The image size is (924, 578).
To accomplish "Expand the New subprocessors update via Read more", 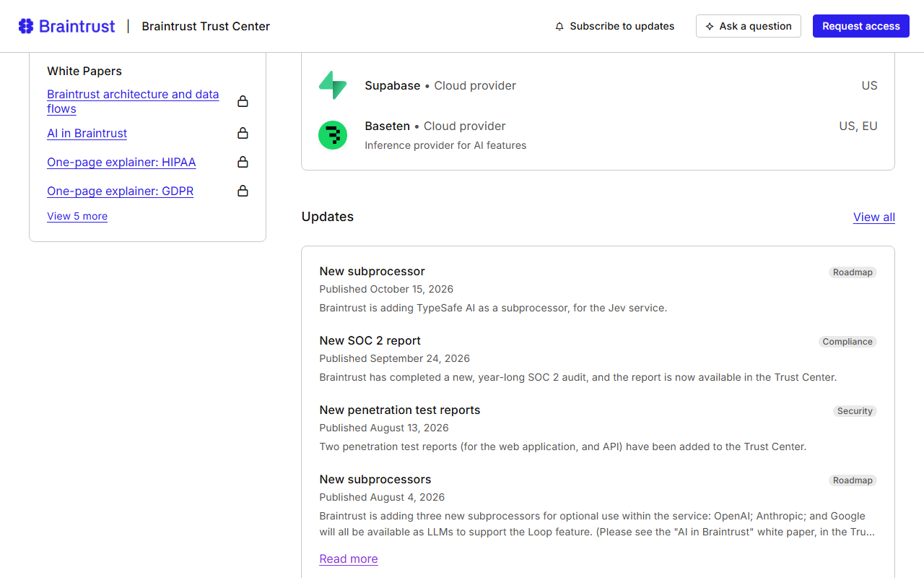I will tap(349, 558).
